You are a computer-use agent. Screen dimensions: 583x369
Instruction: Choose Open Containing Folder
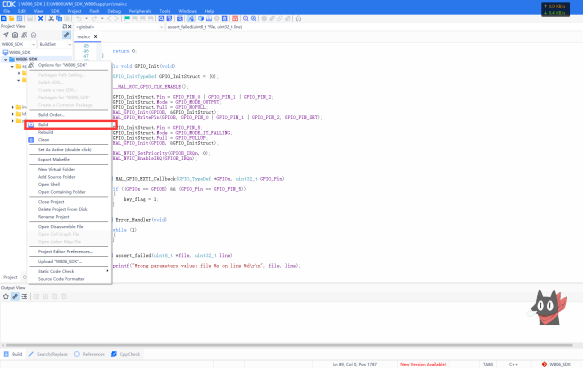[x=69, y=192]
